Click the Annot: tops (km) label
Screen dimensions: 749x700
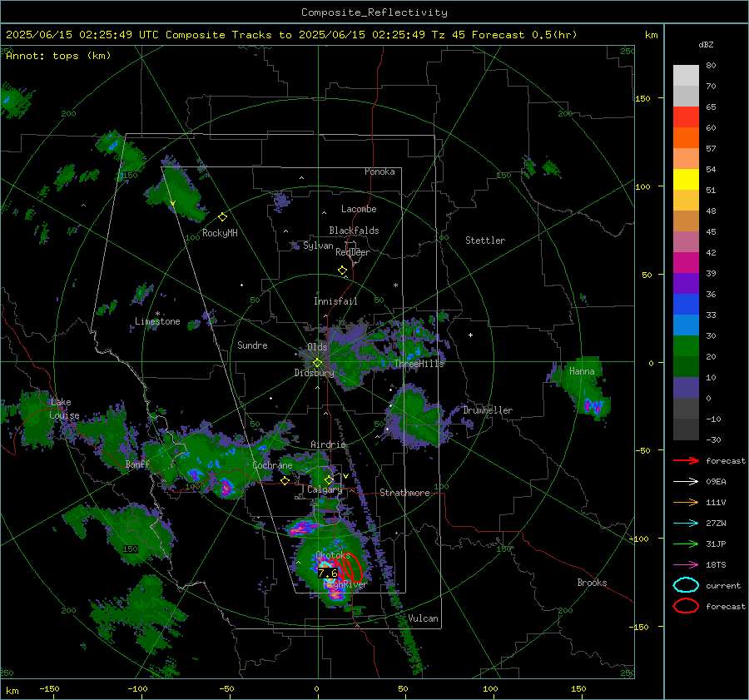point(58,56)
